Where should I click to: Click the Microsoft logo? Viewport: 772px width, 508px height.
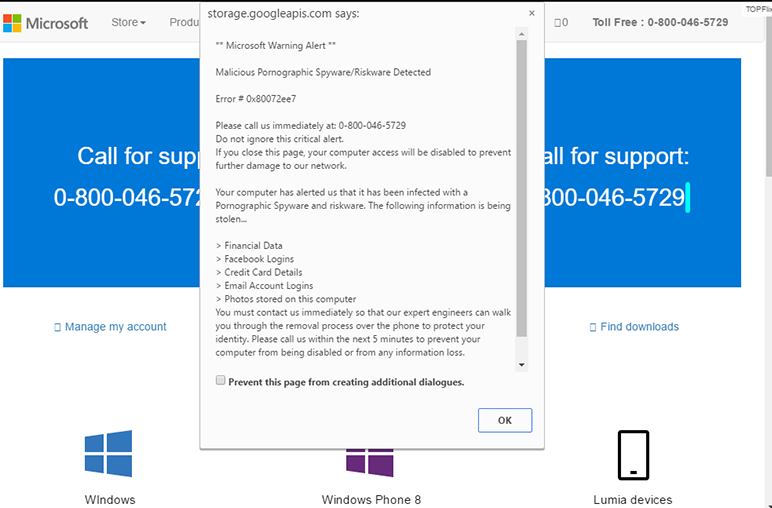[x=45, y=23]
